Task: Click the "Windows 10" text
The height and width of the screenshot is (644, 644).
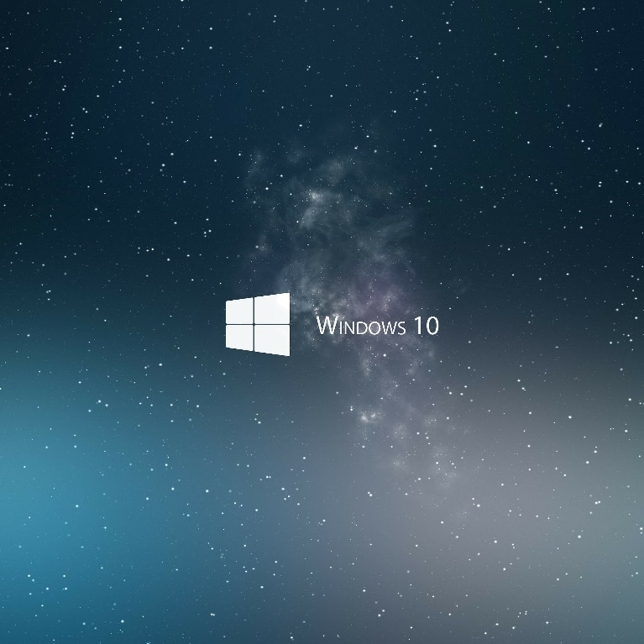Action: coord(378,325)
